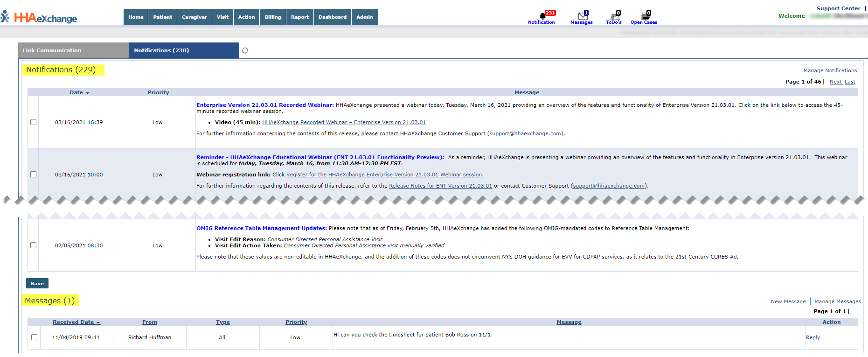Image resolution: width=868 pixels, height=357 pixels.
Task: Click the Save button
Action: [x=37, y=284]
